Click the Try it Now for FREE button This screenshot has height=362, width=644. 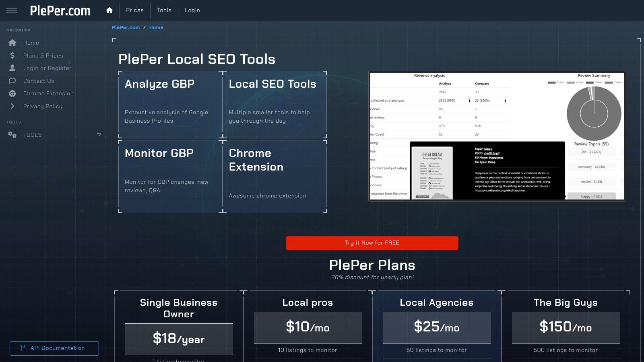(x=372, y=243)
